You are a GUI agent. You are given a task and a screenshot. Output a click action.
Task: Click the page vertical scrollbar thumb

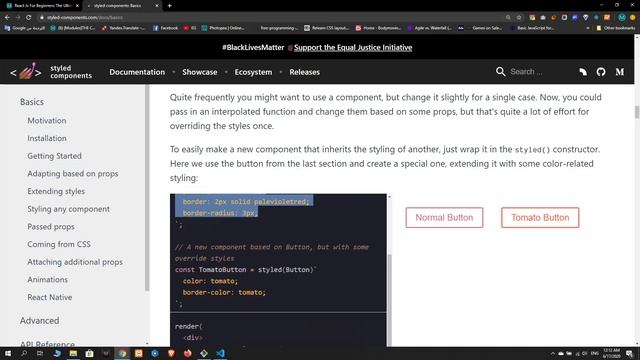pos(637,111)
